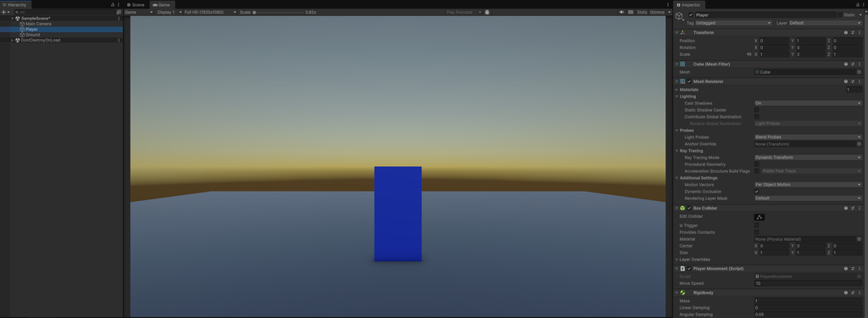Select the Inspector tab
868x318 pixels.
pyautogui.click(x=688, y=4)
